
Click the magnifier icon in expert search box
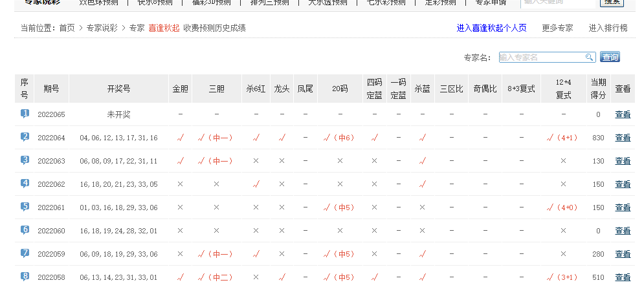[589, 58]
